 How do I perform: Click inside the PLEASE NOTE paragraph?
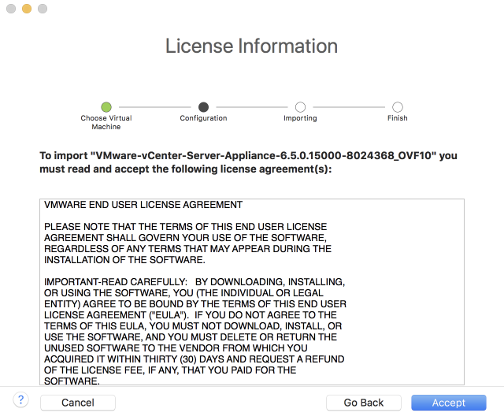tap(187, 243)
